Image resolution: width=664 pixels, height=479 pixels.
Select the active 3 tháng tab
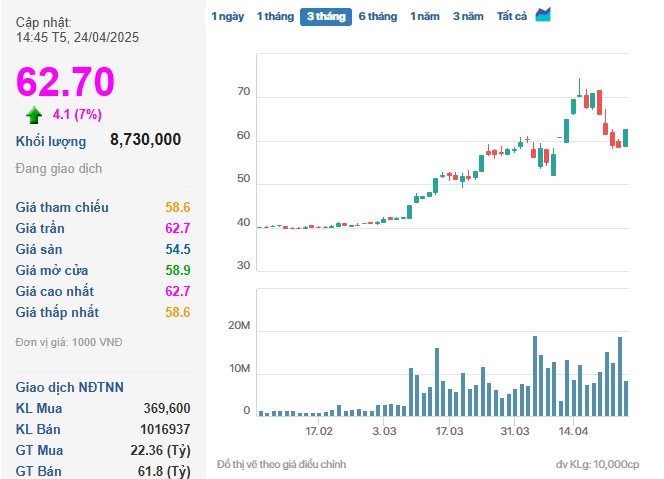point(326,17)
